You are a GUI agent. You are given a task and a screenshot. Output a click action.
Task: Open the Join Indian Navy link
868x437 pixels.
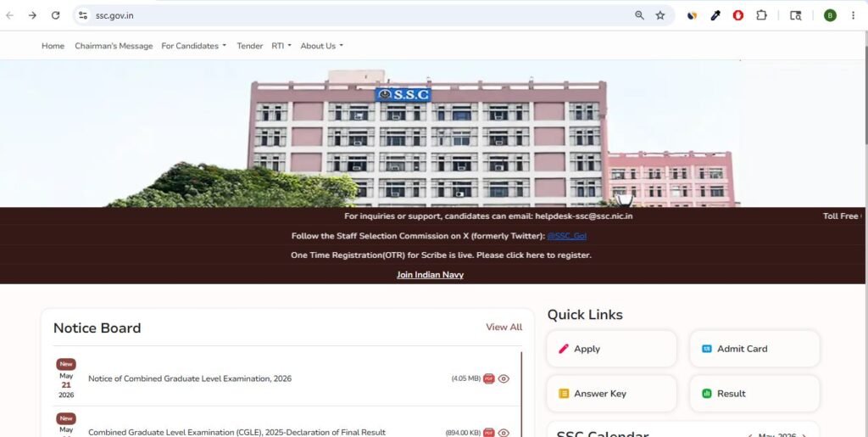(430, 275)
